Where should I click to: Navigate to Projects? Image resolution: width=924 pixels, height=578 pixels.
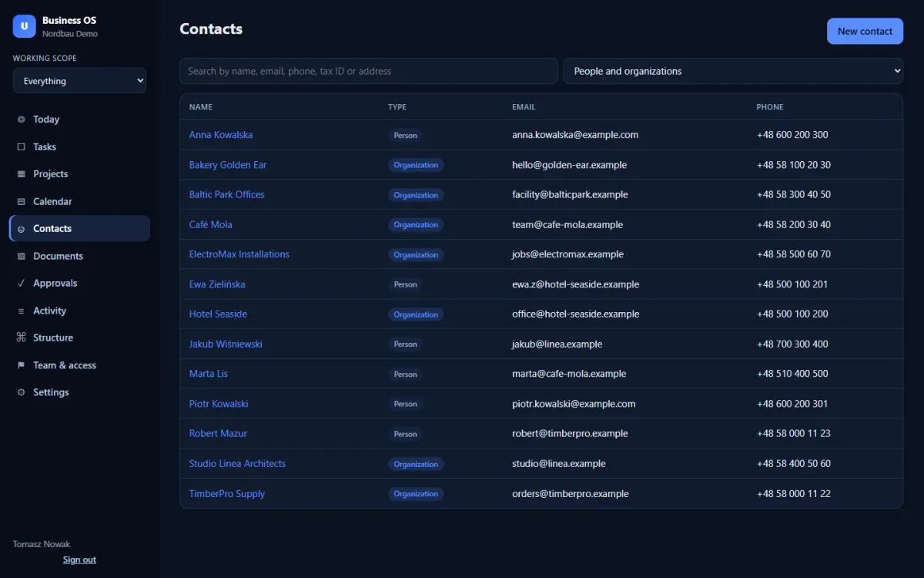[x=79, y=174]
